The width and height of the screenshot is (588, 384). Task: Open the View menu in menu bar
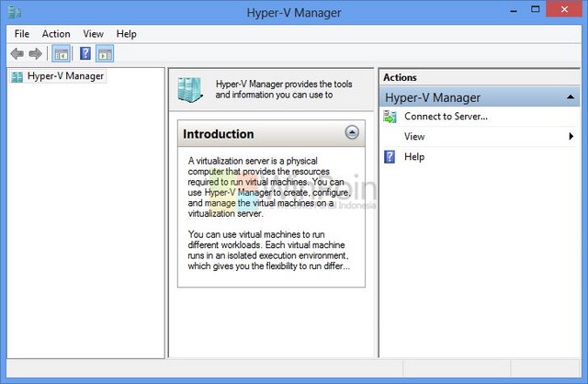(93, 34)
